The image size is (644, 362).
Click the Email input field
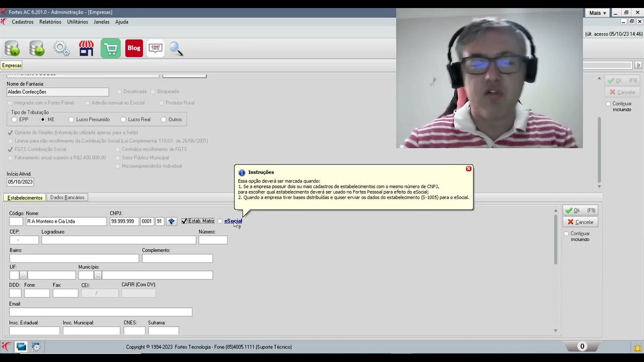click(x=101, y=312)
